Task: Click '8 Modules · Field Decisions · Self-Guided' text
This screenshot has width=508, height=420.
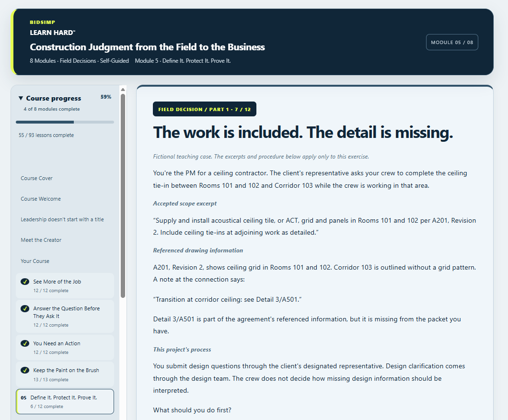Action: tap(80, 61)
